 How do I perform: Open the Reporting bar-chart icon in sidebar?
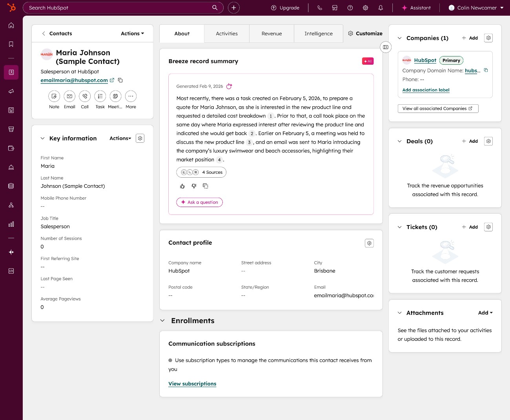(x=11, y=224)
